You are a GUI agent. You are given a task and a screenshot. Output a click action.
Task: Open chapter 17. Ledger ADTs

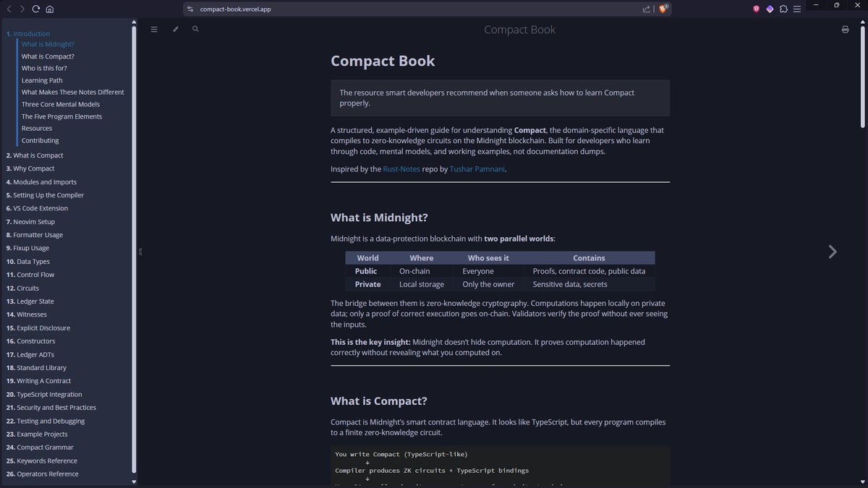(30, 354)
